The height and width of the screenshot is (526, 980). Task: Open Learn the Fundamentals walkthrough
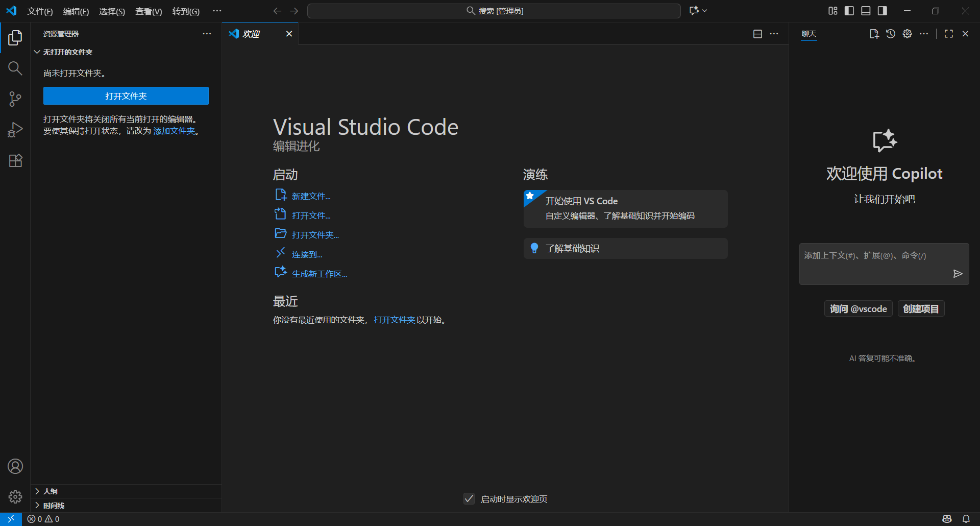625,248
